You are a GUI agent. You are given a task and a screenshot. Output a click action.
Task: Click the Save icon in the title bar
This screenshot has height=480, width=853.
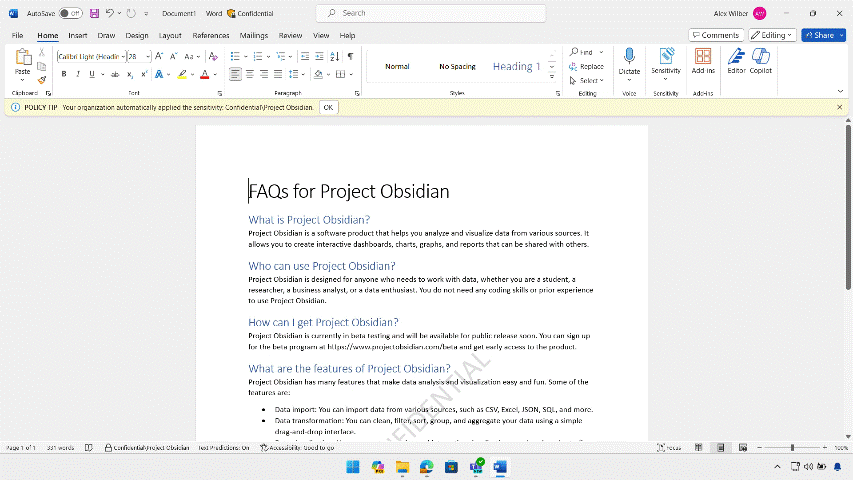pos(94,13)
